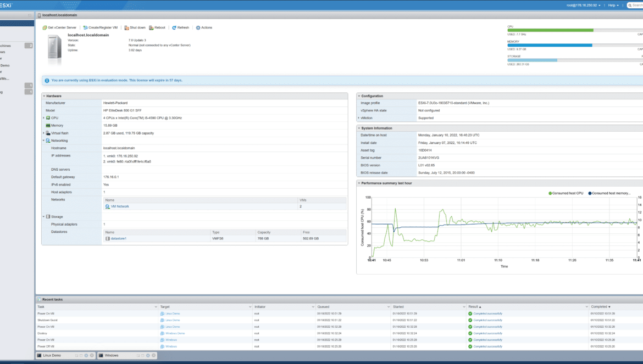Click the green CPU usage bar
This screenshot has width=643, height=364.
pyautogui.click(x=550, y=30)
